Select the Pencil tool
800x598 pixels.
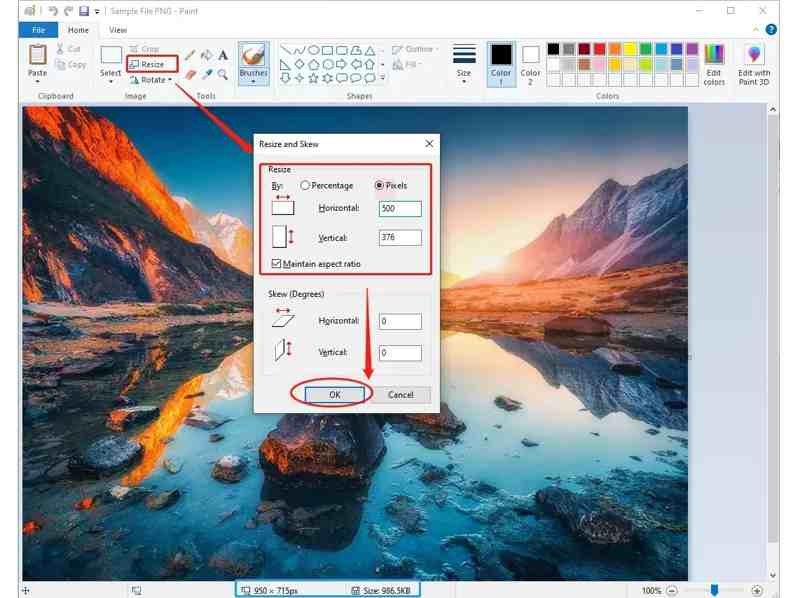tap(191, 55)
